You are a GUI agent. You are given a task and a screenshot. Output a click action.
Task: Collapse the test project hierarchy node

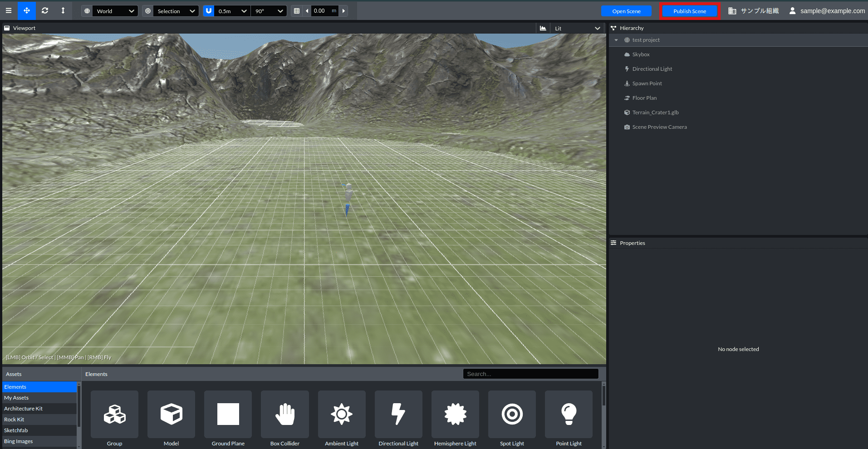coord(616,40)
